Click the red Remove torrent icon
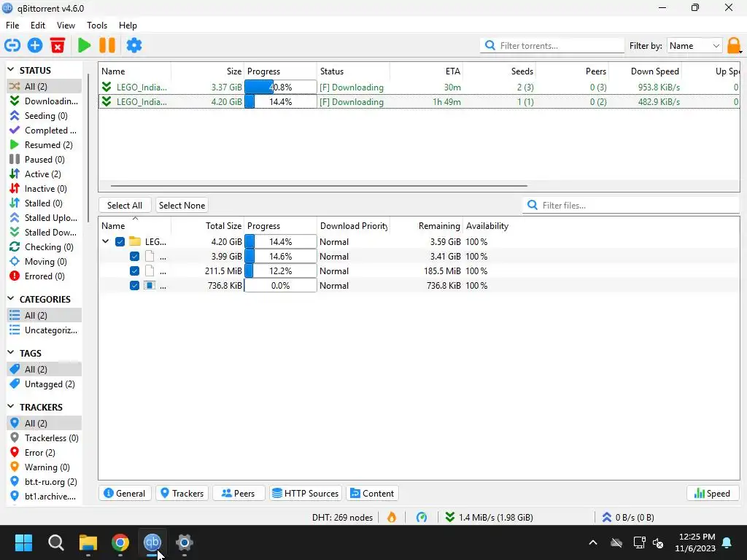Image resolution: width=747 pixels, height=560 pixels. pyautogui.click(x=58, y=46)
